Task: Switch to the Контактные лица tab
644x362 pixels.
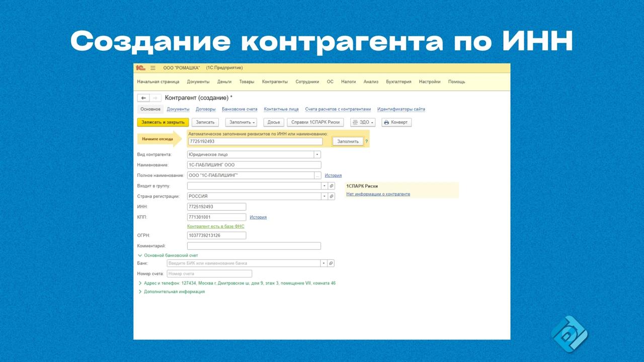Action: click(281, 109)
